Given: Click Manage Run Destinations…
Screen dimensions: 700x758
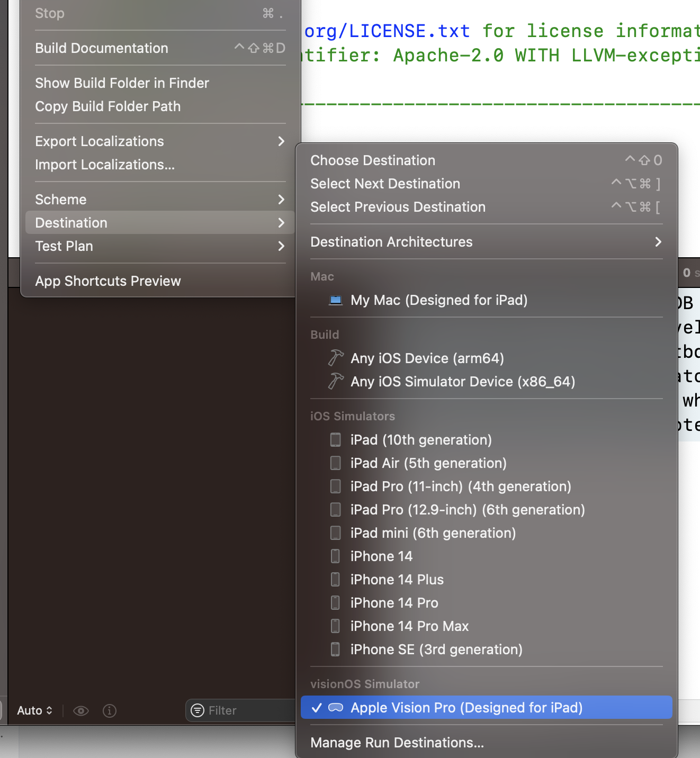Looking at the screenshot, I should pos(397,743).
